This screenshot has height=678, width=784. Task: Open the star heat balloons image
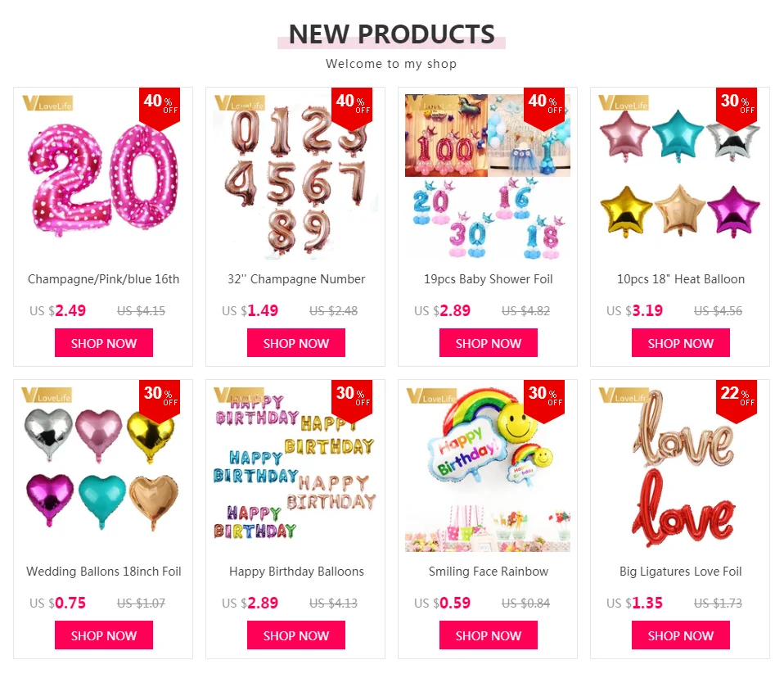coord(680,177)
